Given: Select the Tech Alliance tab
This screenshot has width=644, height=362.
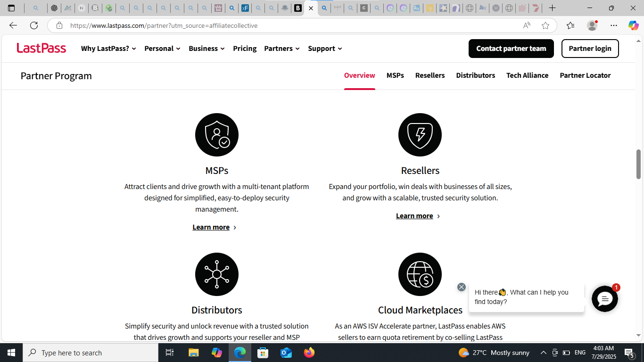Looking at the screenshot, I should tap(528, 75).
